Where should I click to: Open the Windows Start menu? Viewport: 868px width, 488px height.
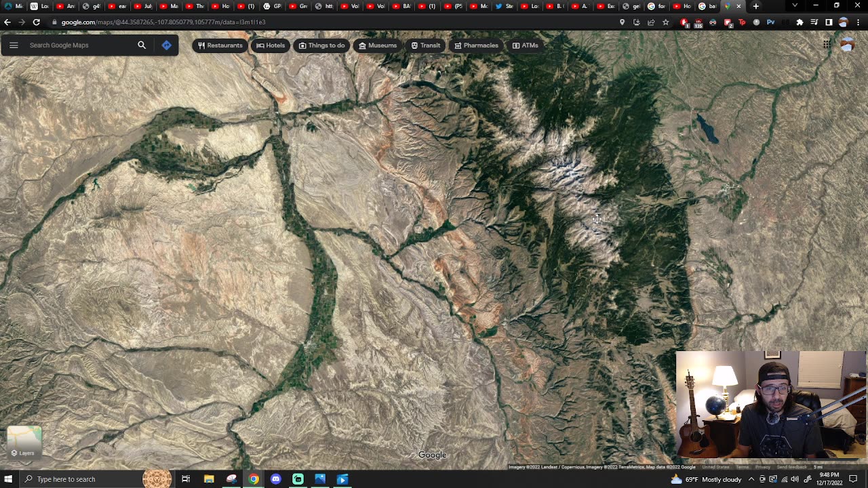[x=8, y=479]
